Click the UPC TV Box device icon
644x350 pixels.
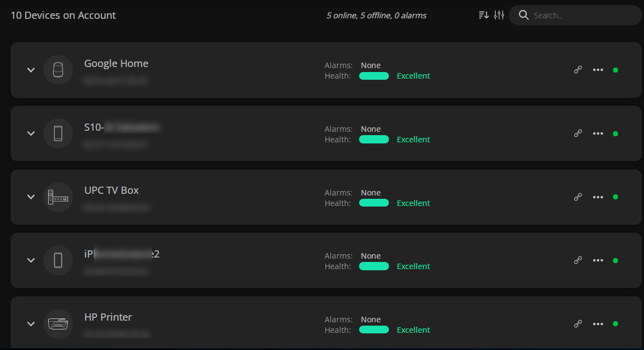click(x=58, y=197)
